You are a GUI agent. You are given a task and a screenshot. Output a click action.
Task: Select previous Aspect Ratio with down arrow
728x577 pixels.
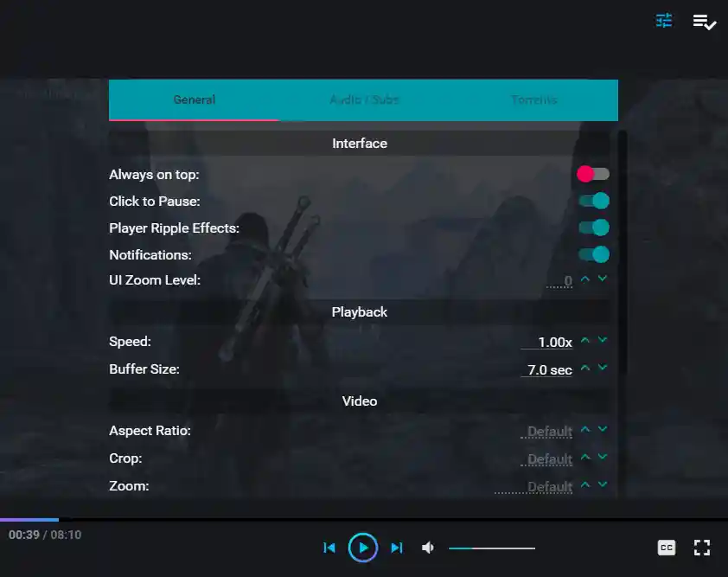[602, 428]
